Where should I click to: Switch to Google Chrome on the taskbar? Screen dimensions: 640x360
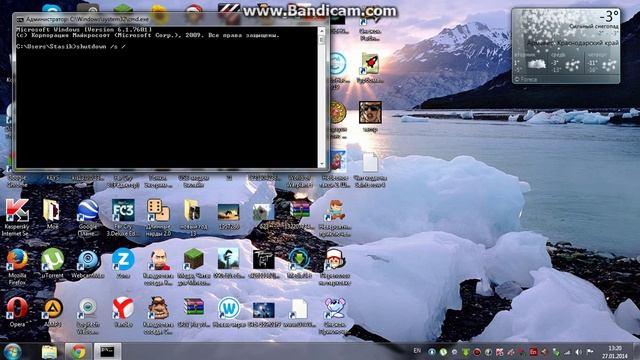[x=78, y=352]
